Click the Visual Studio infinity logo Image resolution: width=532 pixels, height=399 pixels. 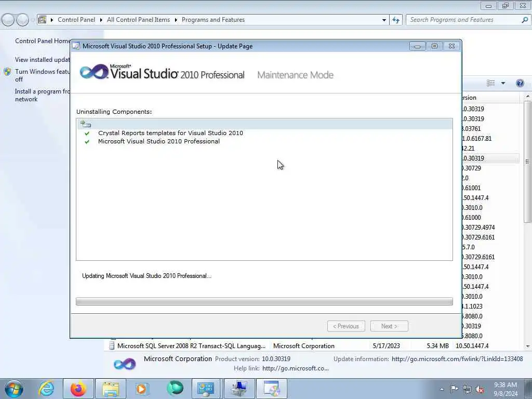pos(94,72)
